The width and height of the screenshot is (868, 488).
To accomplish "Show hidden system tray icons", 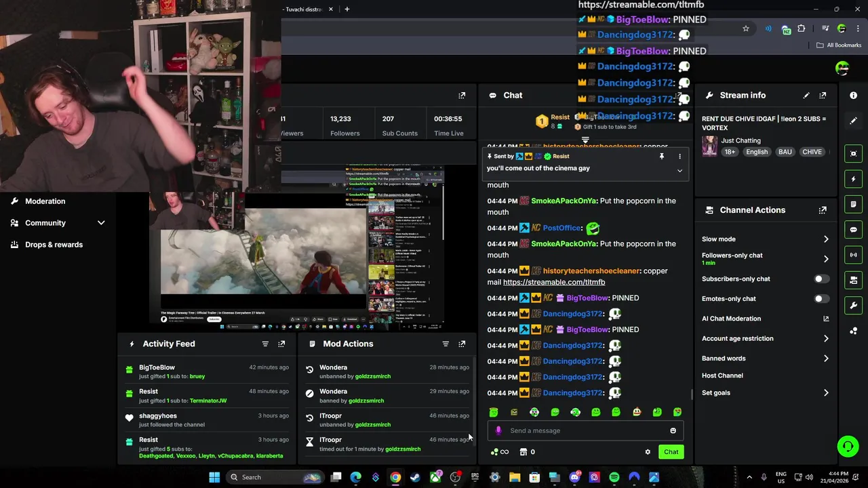I will [749, 477].
